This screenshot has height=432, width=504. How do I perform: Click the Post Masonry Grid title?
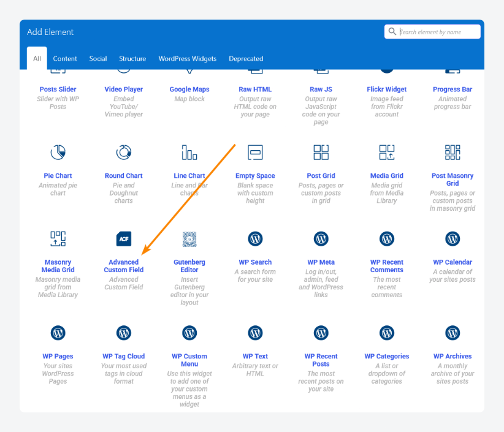click(x=452, y=180)
